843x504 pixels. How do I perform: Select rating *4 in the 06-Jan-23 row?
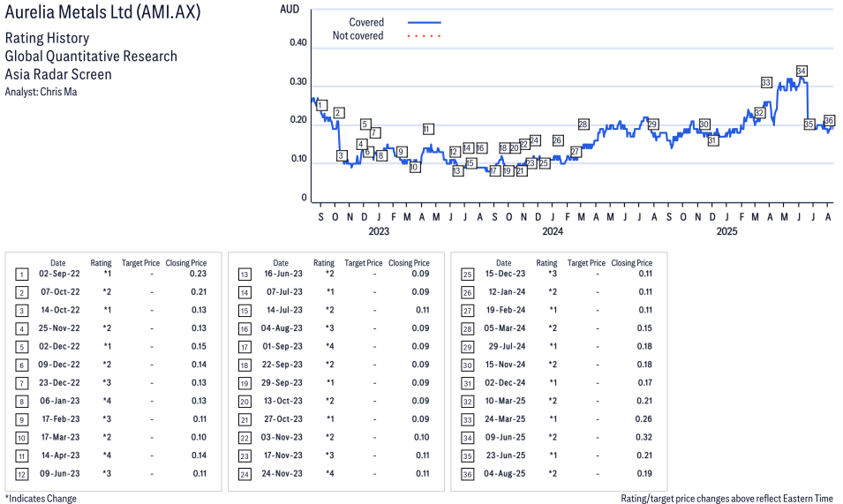click(x=107, y=401)
